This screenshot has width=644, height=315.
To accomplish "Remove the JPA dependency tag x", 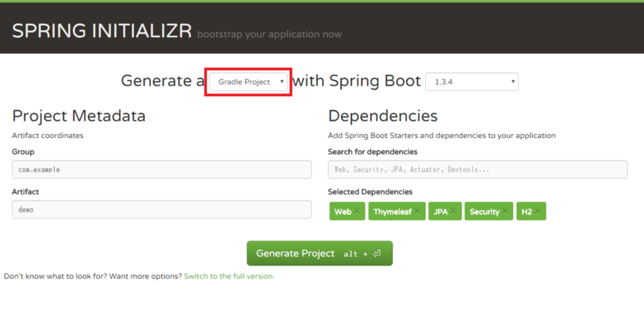I will [453, 211].
